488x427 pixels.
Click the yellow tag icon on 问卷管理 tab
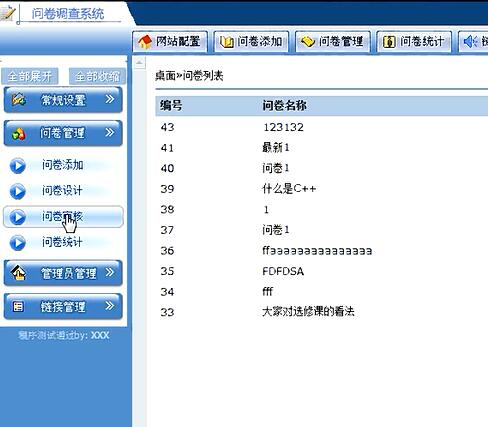pyautogui.click(x=308, y=42)
